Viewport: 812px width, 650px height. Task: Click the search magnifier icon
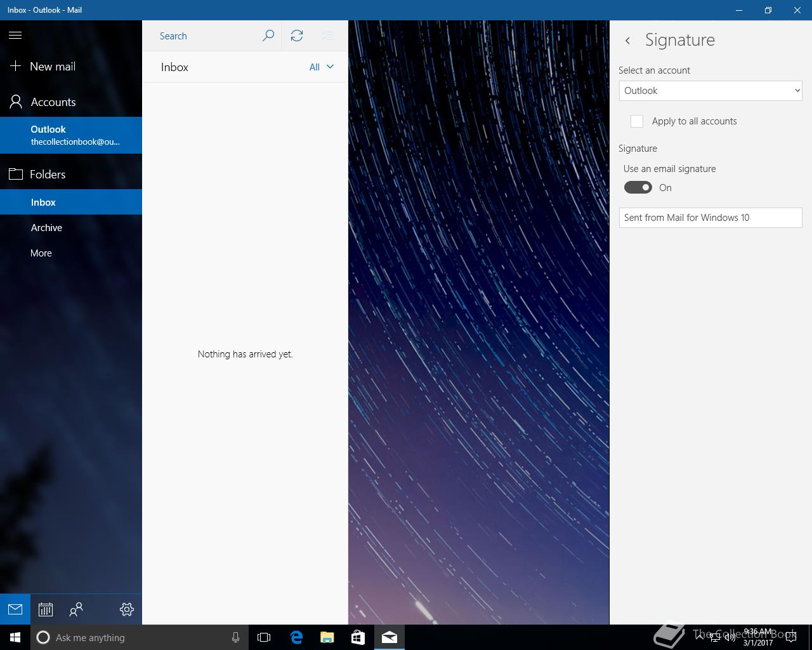pyautogui.click(x=268, y=36)
